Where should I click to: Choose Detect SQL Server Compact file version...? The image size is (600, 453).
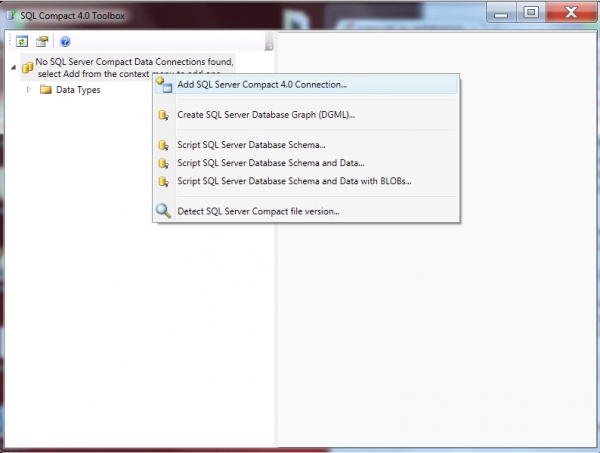pos(306,211)
